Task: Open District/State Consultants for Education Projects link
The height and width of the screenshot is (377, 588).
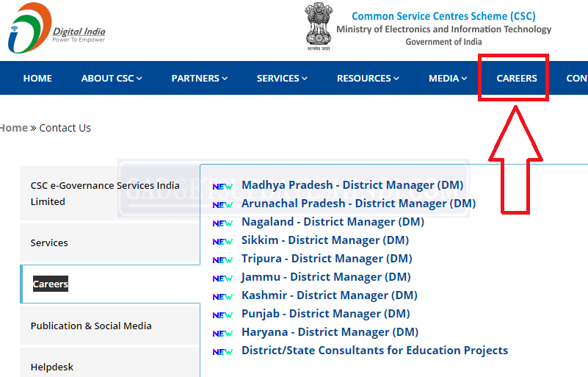Action: [375, 351]
